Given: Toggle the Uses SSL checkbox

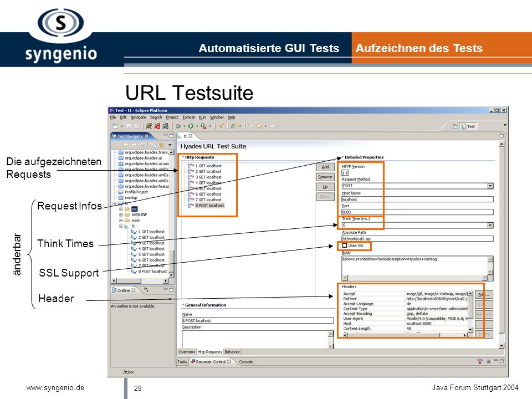Looking at the screenshot, I should (345, 245).
